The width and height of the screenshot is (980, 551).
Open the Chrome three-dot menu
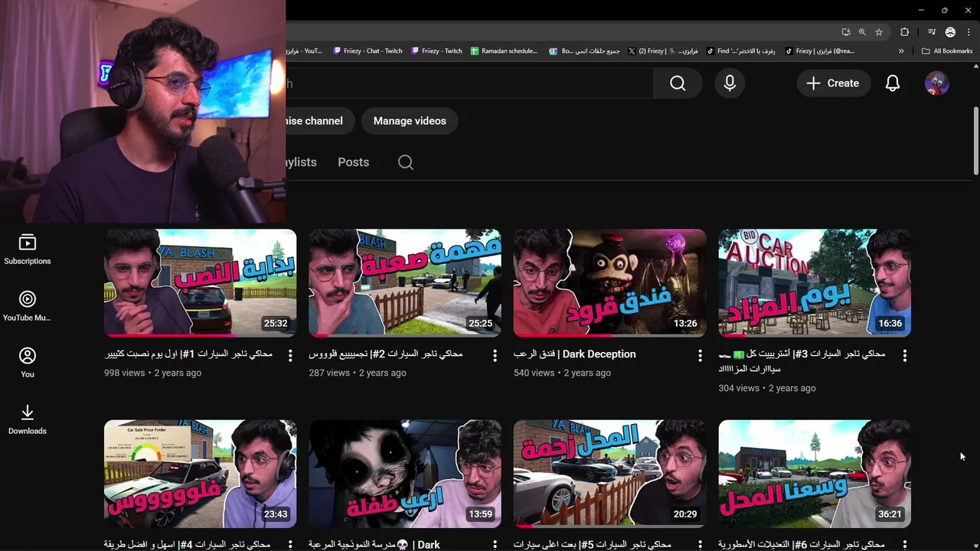[968, 32]
